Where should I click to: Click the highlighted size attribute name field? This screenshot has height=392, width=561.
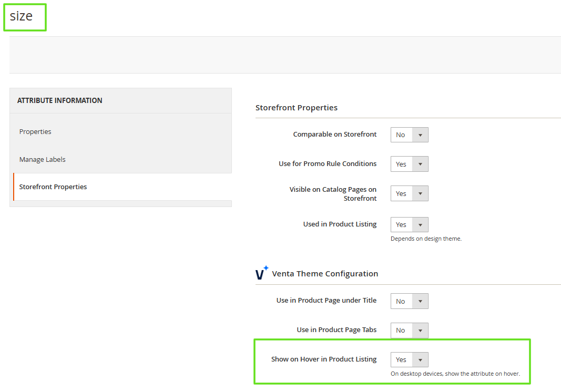point(25,17)
